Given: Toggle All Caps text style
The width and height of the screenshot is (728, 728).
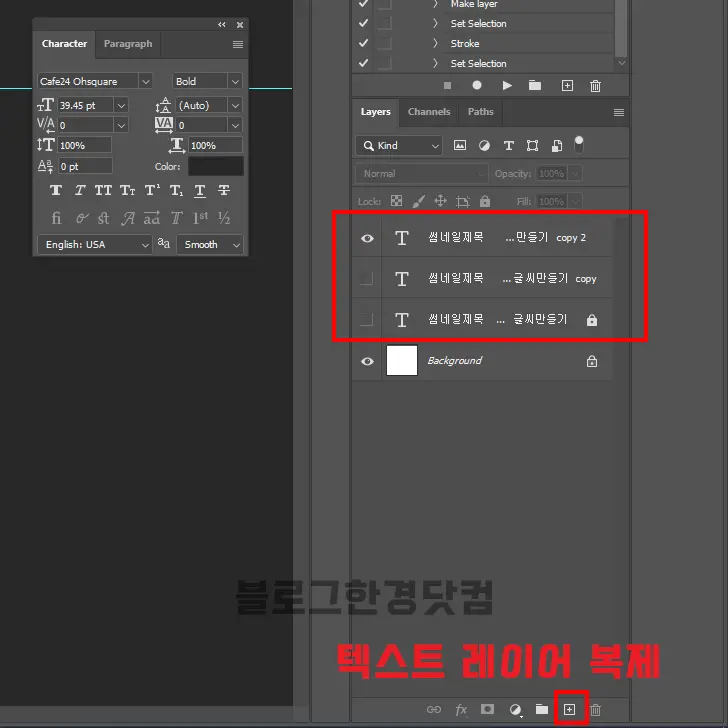Looking at the screenshot, I should point(104,190).
